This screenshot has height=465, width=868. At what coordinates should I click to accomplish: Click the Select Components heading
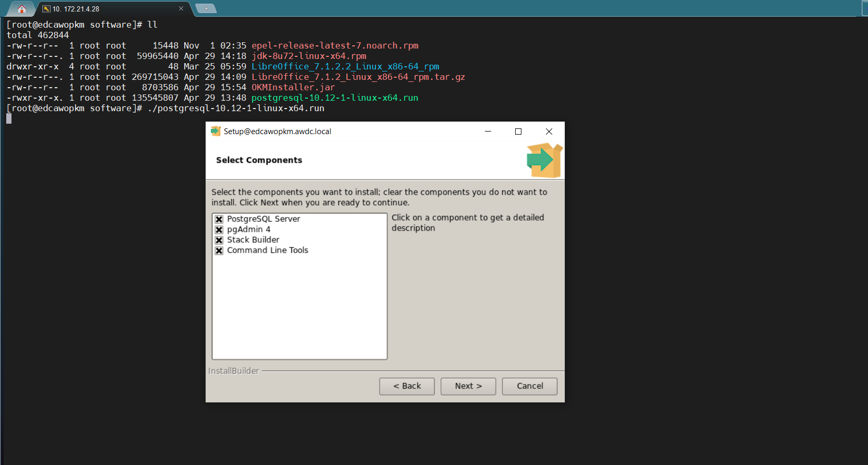[x=259, y=160]
